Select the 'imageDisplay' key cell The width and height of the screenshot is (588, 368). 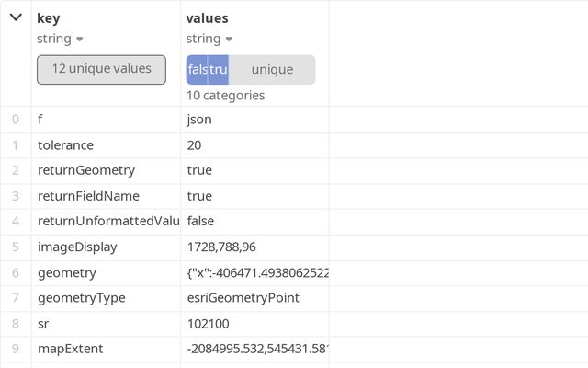point(77,247)
